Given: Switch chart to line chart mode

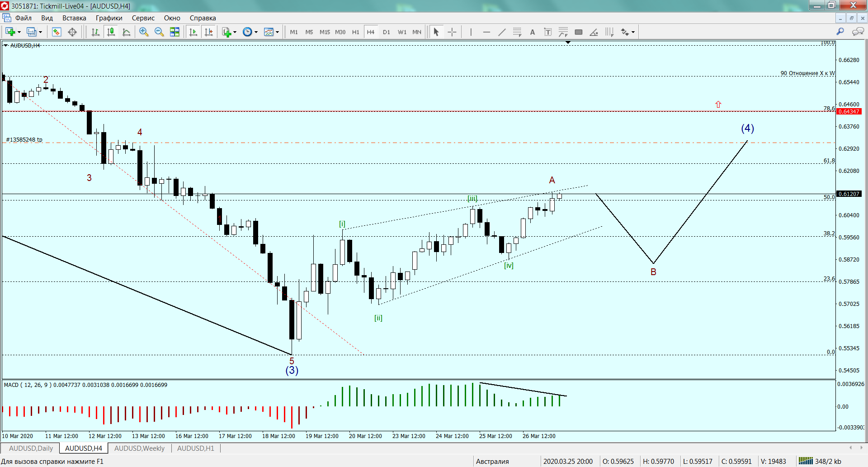Looking at the screenshot, I should (x=126, y=32).
